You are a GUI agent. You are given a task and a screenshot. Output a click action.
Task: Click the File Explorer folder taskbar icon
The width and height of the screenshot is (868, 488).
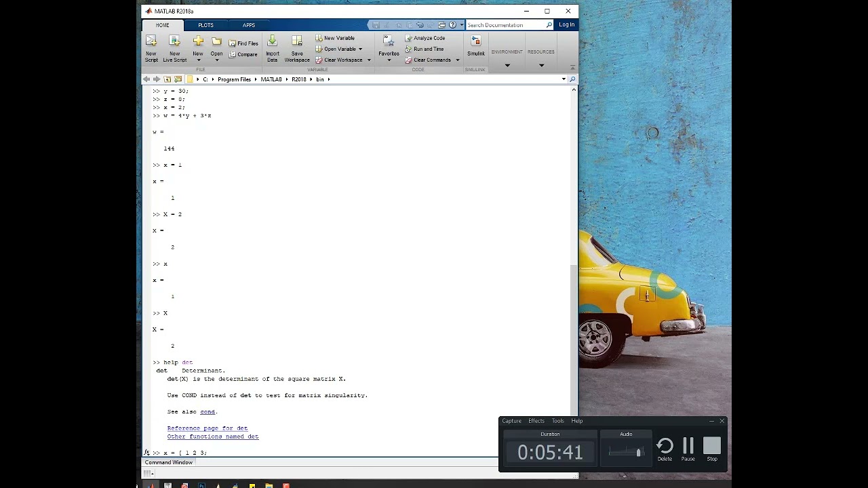[x=269, y=485]
